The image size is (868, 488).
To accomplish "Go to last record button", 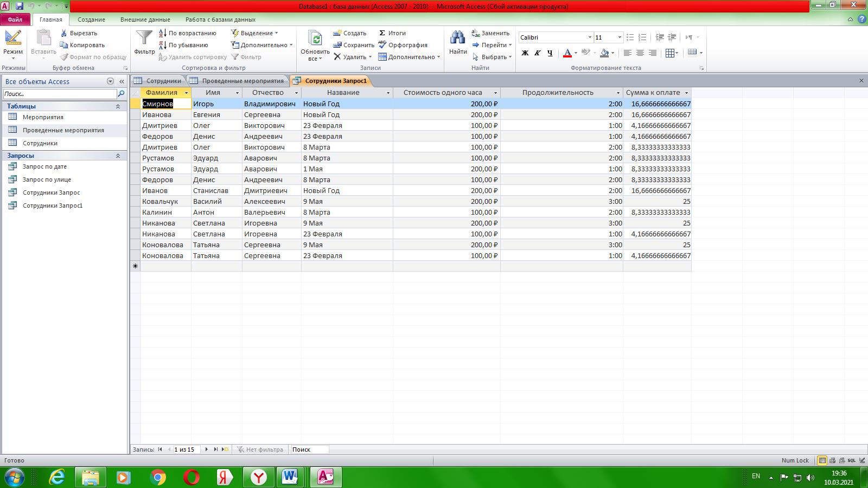I will [x=215, y=450].
